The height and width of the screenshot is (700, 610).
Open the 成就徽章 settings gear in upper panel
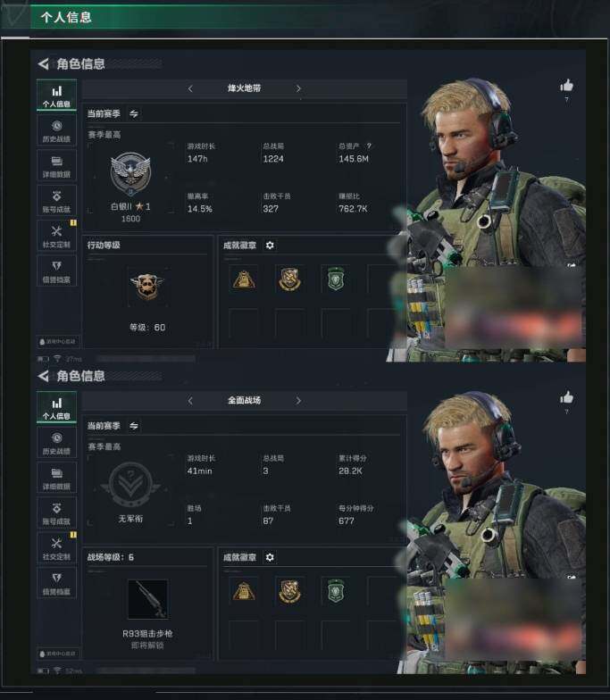point(270,245)
